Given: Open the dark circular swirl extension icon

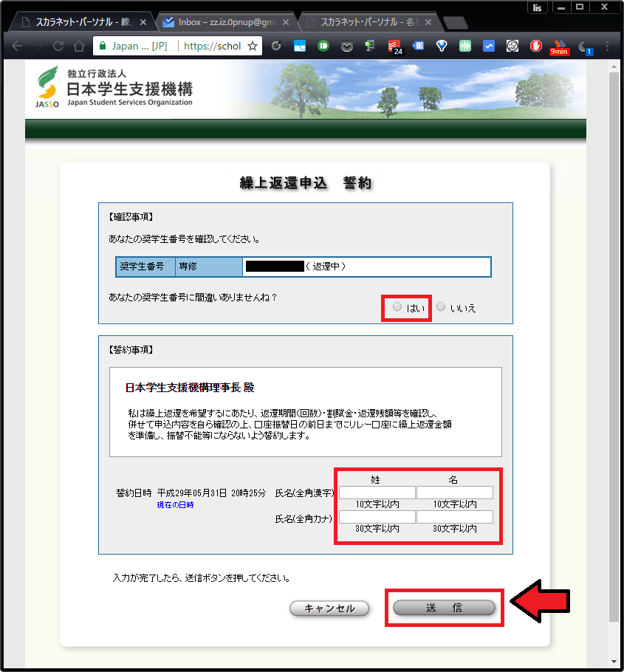Looking at the screenshot, I should coord(276,46).
